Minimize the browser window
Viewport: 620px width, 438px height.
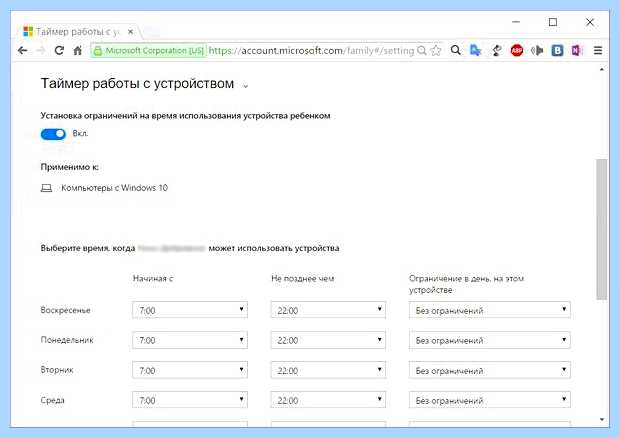pos(516,22)
